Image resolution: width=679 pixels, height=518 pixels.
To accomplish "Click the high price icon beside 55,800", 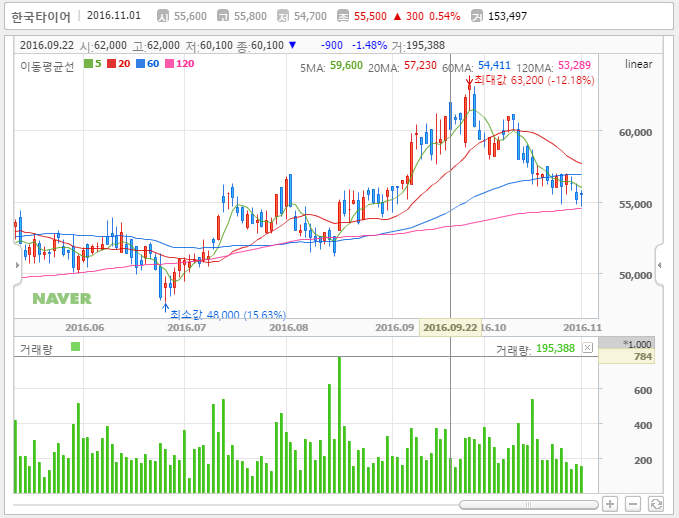I will tap(223, 16).
